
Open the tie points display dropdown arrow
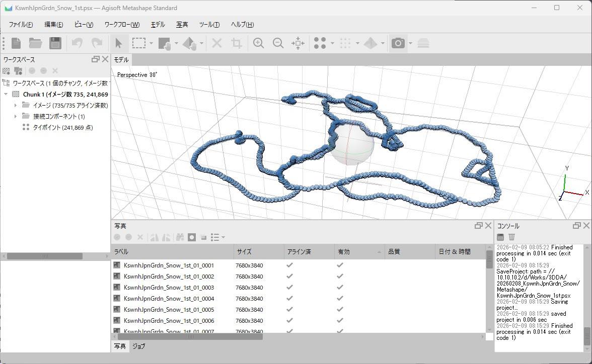coord(332,43)
